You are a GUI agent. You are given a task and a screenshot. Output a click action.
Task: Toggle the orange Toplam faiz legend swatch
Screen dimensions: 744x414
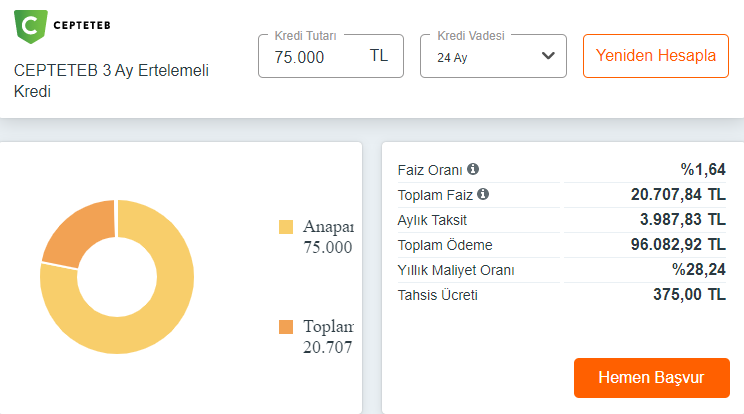[x=286, y=327]
